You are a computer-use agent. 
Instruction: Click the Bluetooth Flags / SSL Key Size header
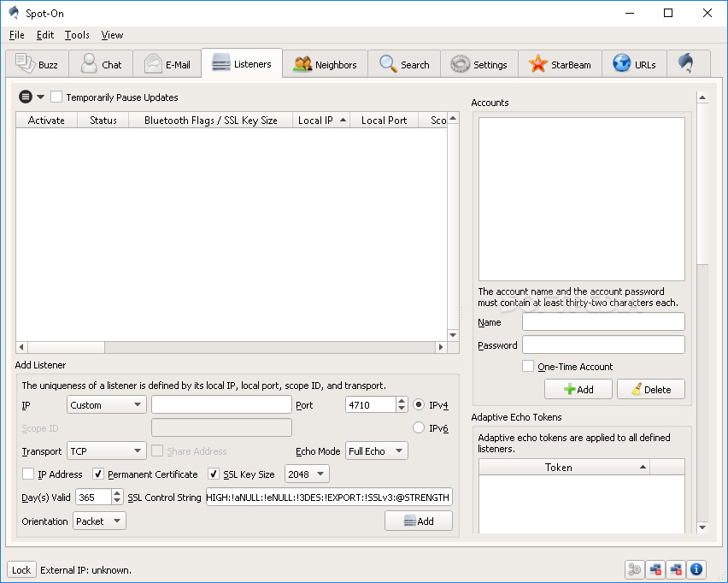(x=211, y=120)
